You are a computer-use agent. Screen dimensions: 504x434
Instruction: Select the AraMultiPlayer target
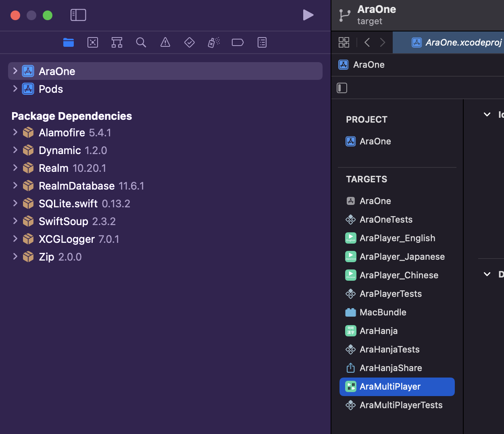point(397,386)
